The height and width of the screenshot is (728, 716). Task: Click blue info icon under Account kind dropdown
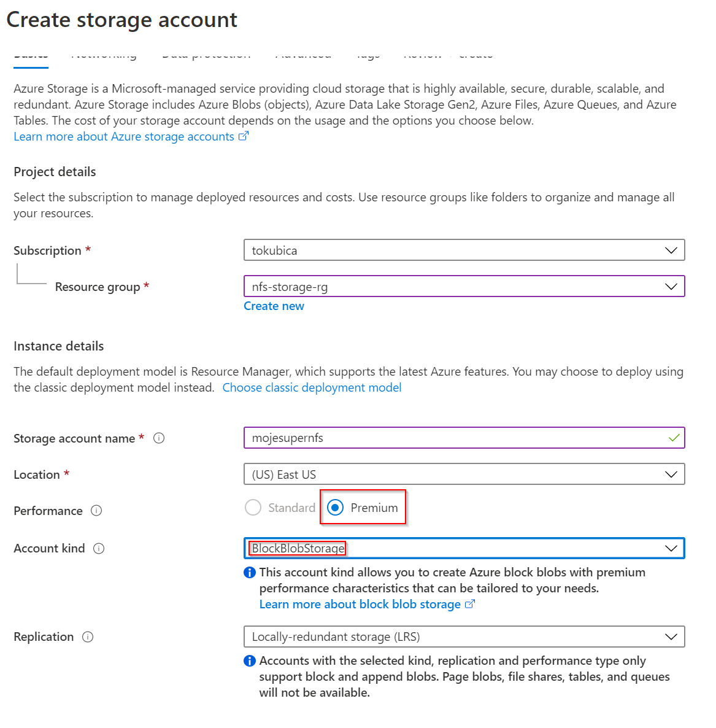[250, 573]
